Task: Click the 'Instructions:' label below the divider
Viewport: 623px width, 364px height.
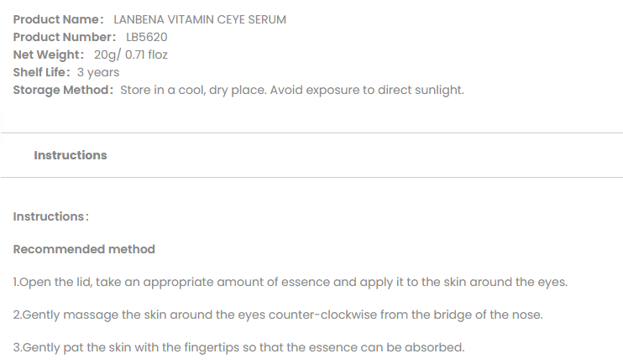Action: tap(51, 216)
